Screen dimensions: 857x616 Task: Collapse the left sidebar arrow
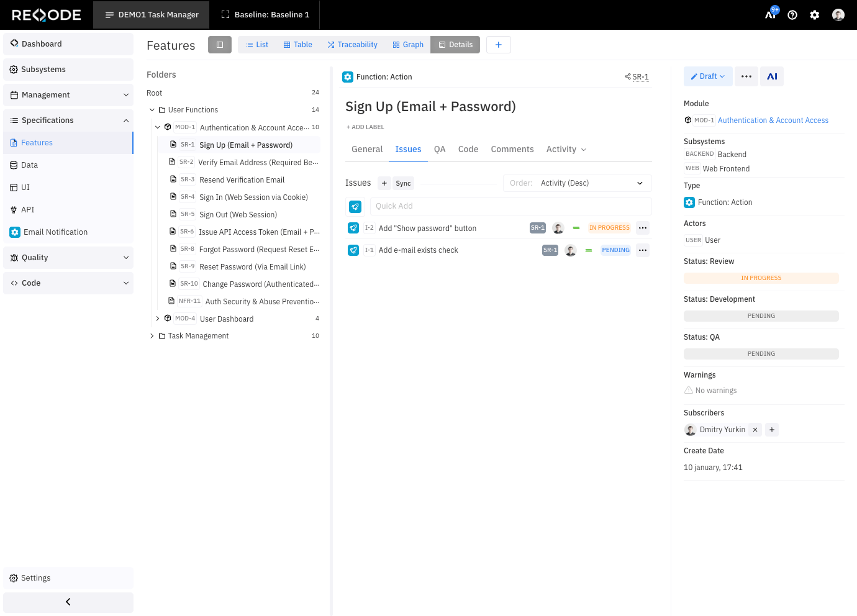tap(68, 602)
